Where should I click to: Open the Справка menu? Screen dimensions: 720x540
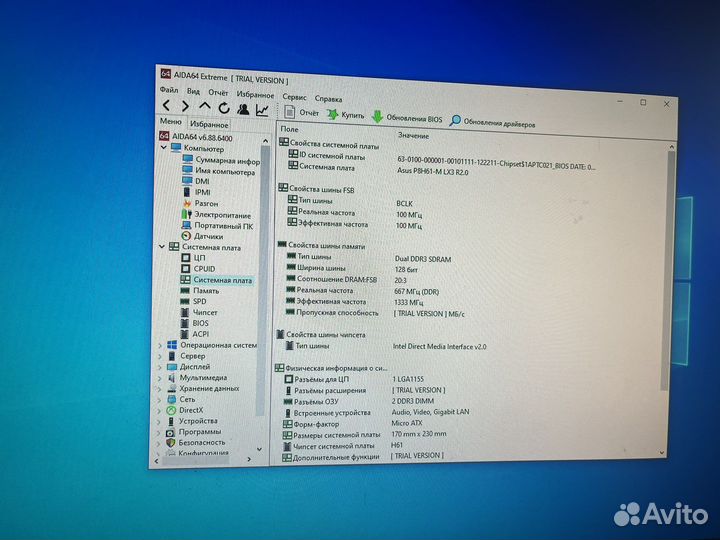pyautogui.click(x=328, y=98)
